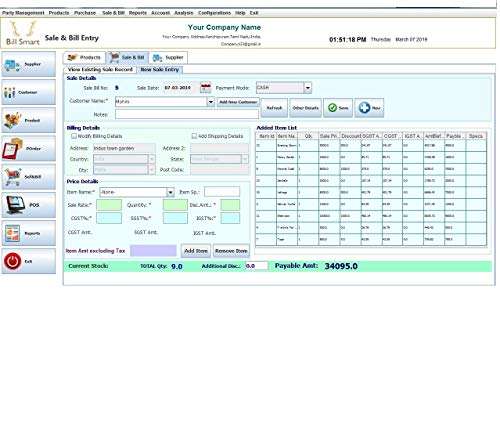Click the TOTAL Qty value 9.0

pyautogui.click(x=177, y=266)
